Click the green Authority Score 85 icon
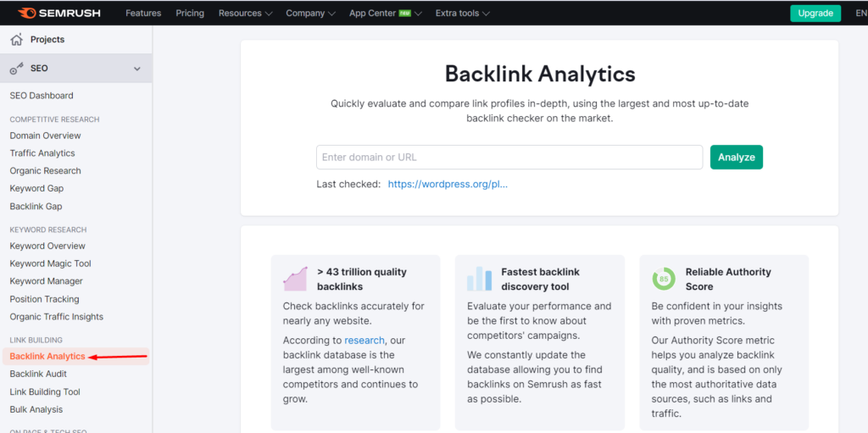 (x=664, y=279)
